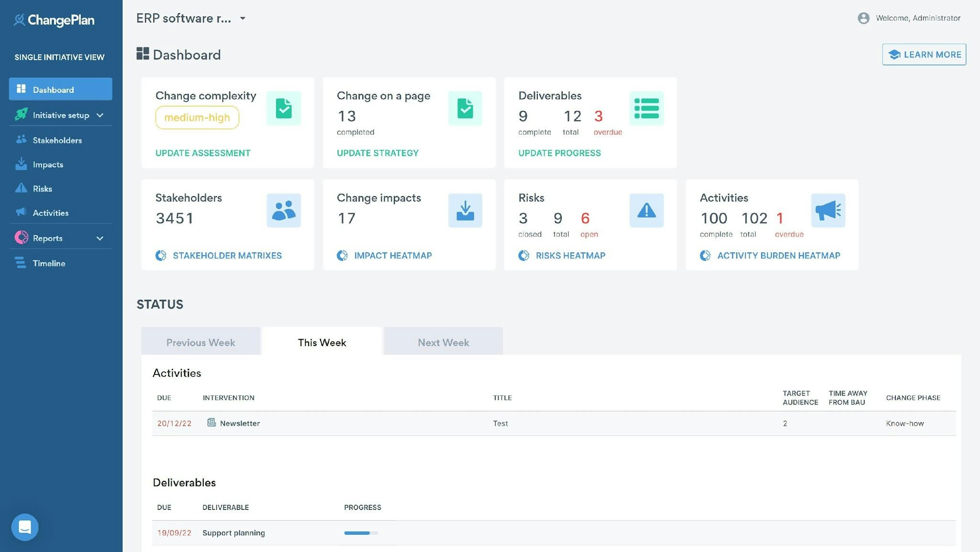Select the Dashboard icon in sidebar
The image size is (980, 552).
(21, 89)
